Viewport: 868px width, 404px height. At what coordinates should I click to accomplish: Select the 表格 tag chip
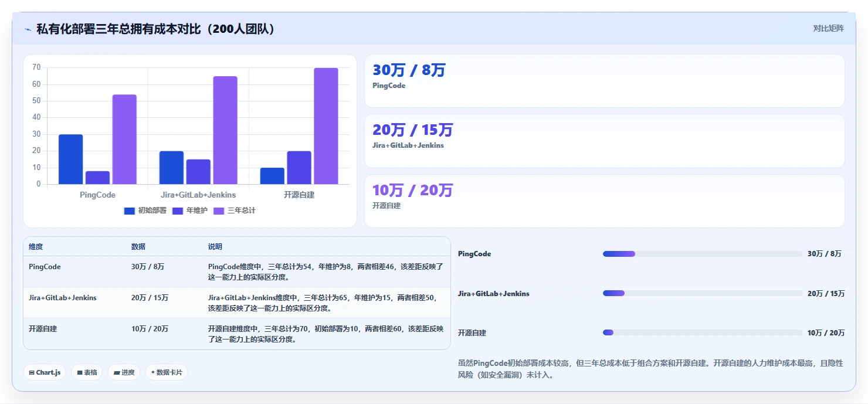[x=87, y=372]
